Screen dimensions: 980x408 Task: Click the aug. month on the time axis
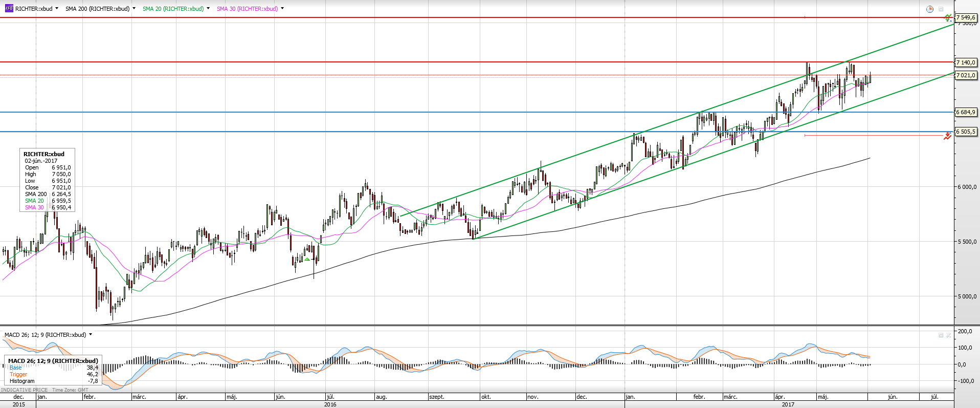coord(382,397)
